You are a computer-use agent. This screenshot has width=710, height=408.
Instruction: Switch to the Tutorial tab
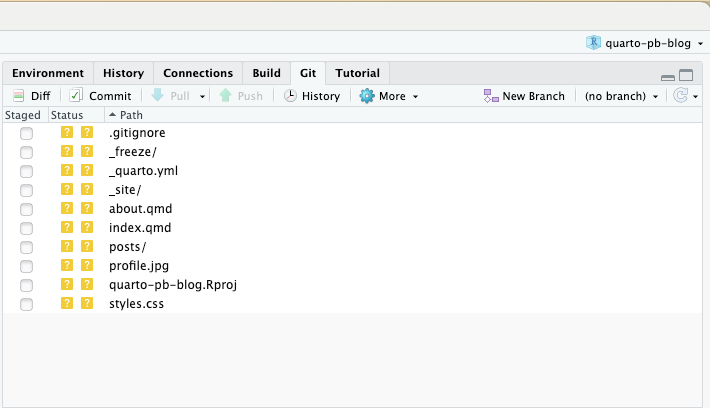[357, 73]
